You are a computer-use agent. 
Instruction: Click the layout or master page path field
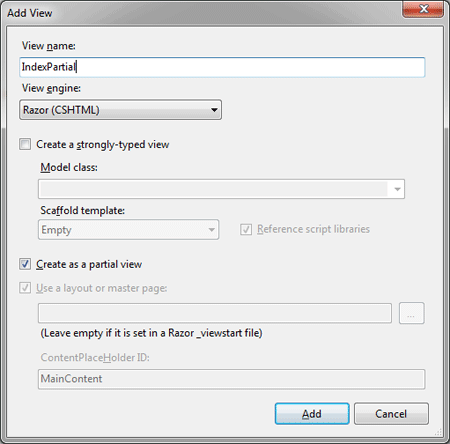pyautogui.click(x=215, y=313)
